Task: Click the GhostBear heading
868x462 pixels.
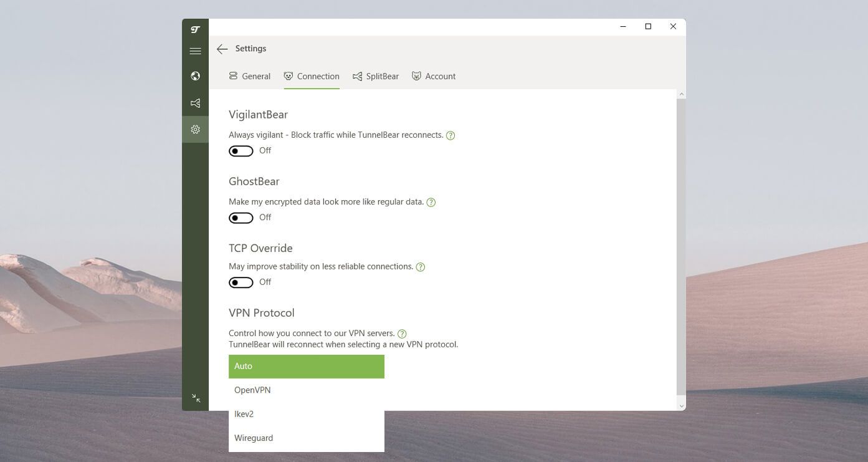Action: coord(254,181)
